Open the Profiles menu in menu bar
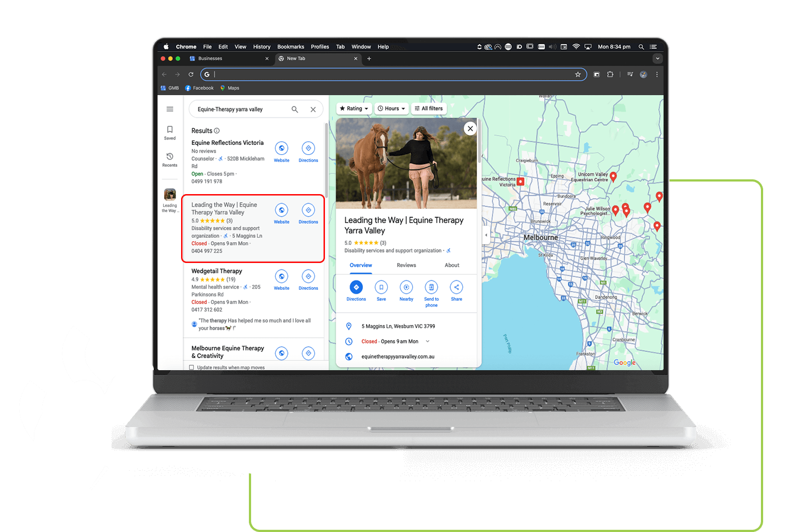 (x=320, y=47)
